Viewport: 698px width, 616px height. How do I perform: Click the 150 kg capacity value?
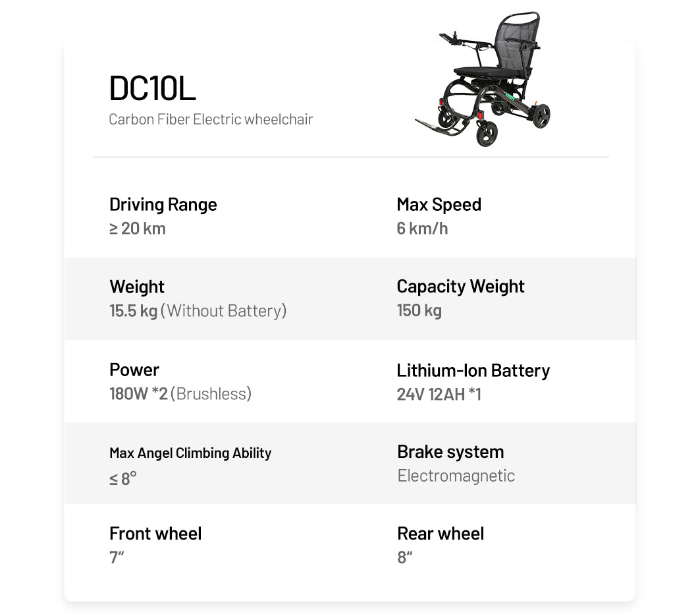click(419, 311)
